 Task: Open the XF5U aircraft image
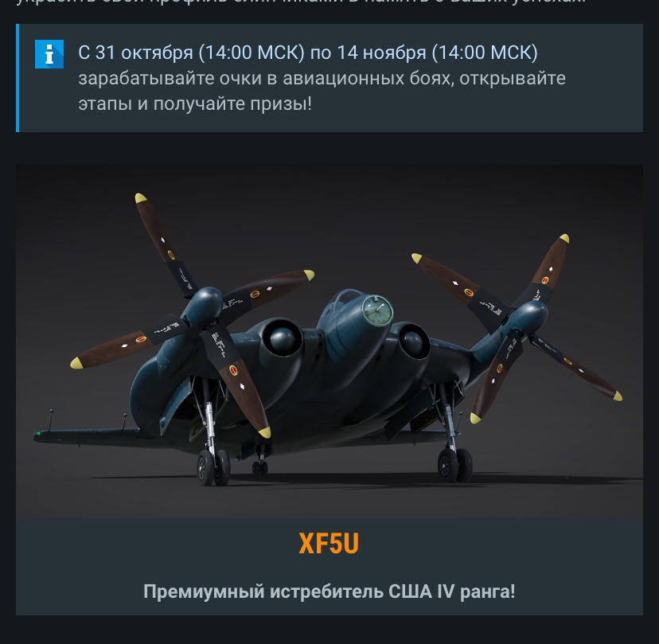tap(329, 341)
